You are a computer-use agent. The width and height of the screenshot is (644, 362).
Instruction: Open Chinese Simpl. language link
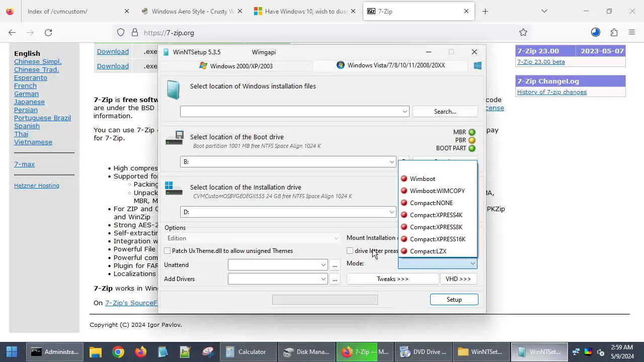click(38, 62)
